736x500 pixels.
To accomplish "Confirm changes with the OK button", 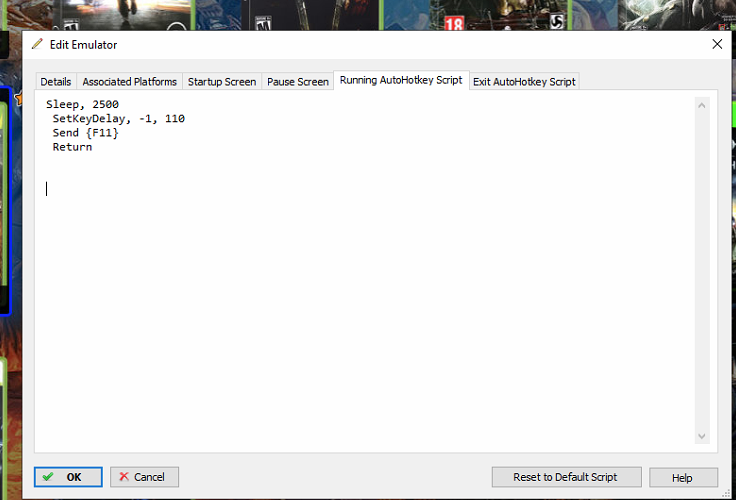I will coord(68,477).
